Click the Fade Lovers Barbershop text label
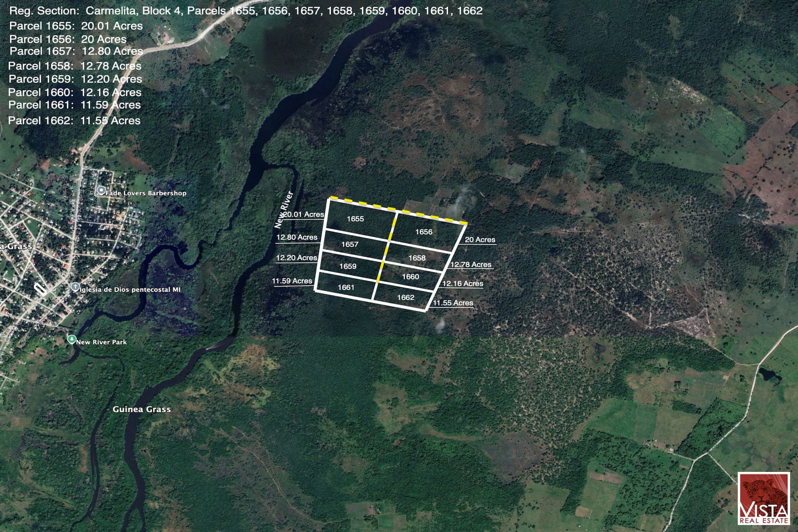This screenshot has height=532, width=798. pos(146,193)
